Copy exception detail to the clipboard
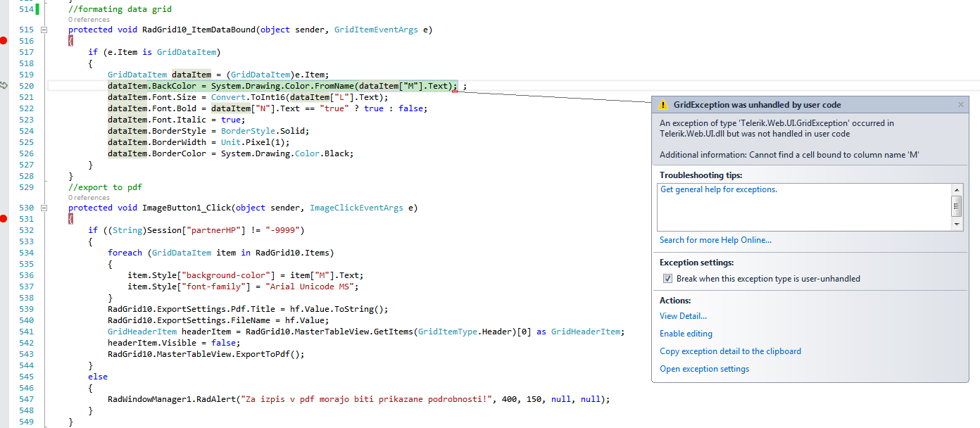 point(730,351)
